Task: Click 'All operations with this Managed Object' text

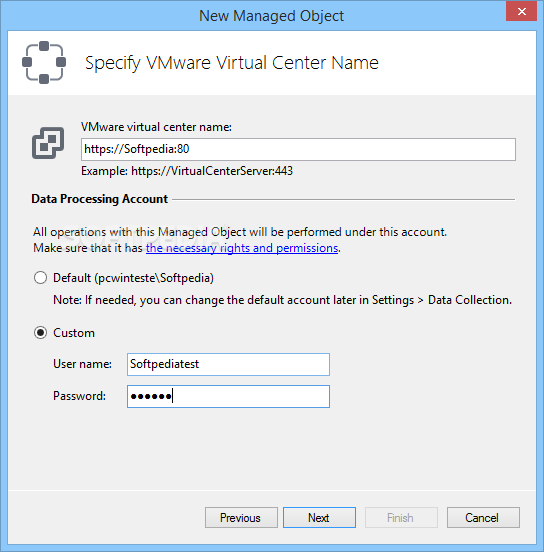Action: tap(139, 232)
